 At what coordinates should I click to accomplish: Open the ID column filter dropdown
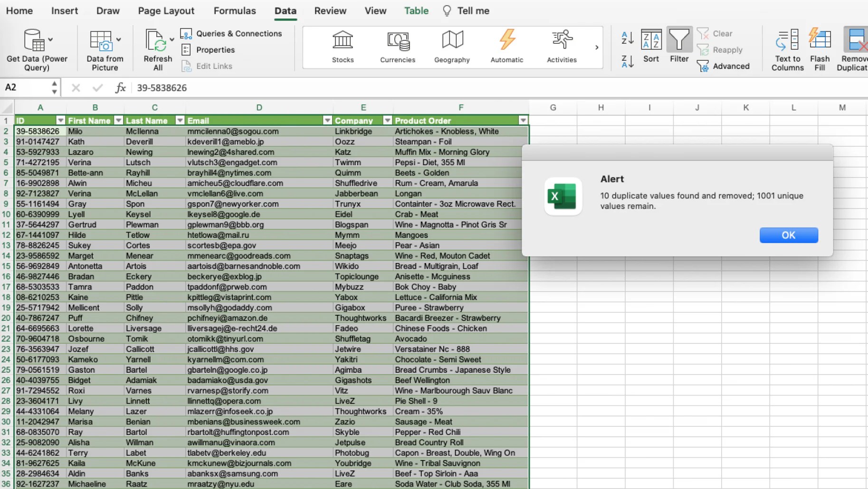tap(60, 120)
